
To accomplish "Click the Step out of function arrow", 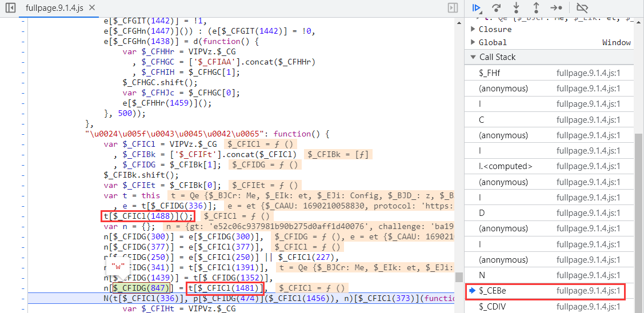I will [x=536, y=8].
